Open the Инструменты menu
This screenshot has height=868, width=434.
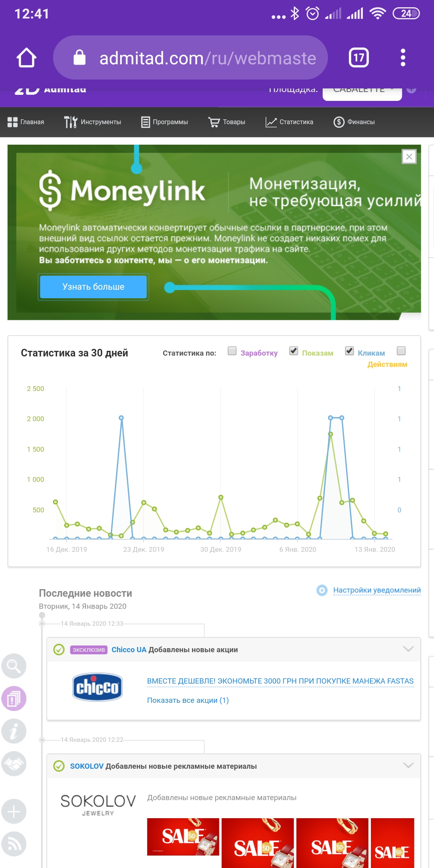click(92, 122)
